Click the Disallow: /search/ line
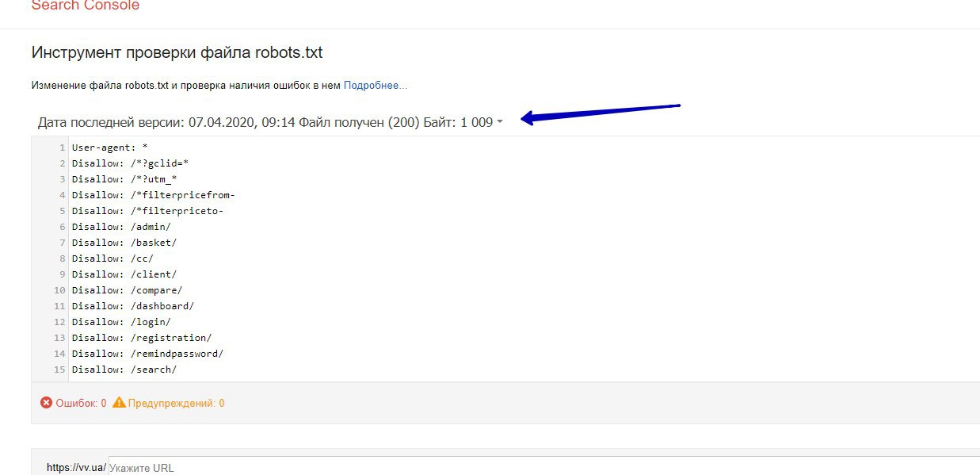 point(124,370)
